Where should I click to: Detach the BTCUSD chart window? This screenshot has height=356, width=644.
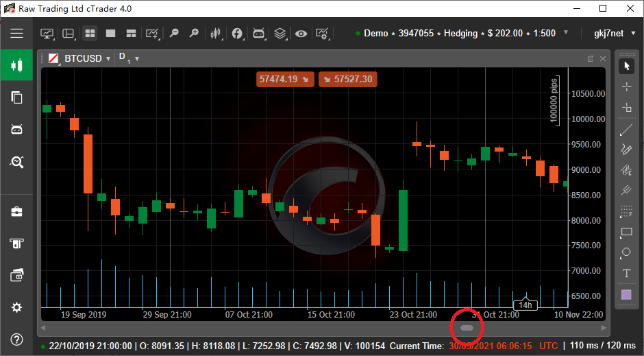[x=590, y=59]
